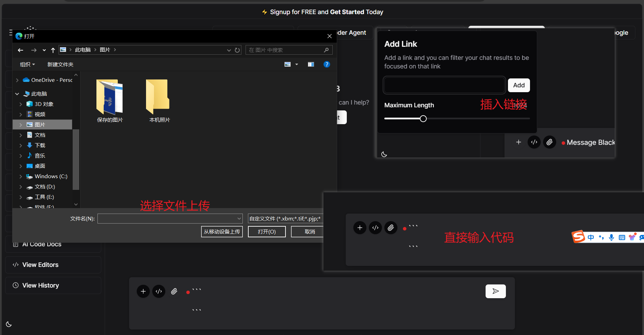The width and height of the screenshot is (644, 335).
Task: Expand 工具 (E:) drive node
Action: (x=21, y=197)
